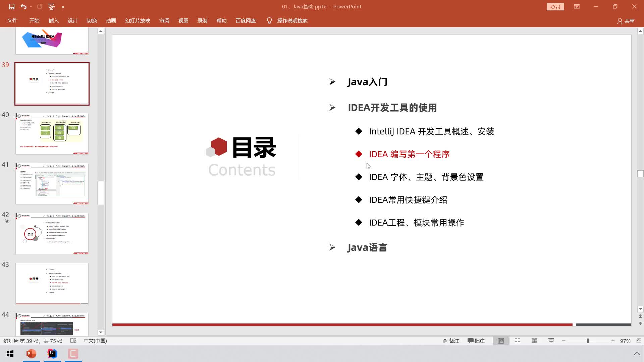Click 中文(中国) language indicator
644x362 pixels.
[95, 341]
